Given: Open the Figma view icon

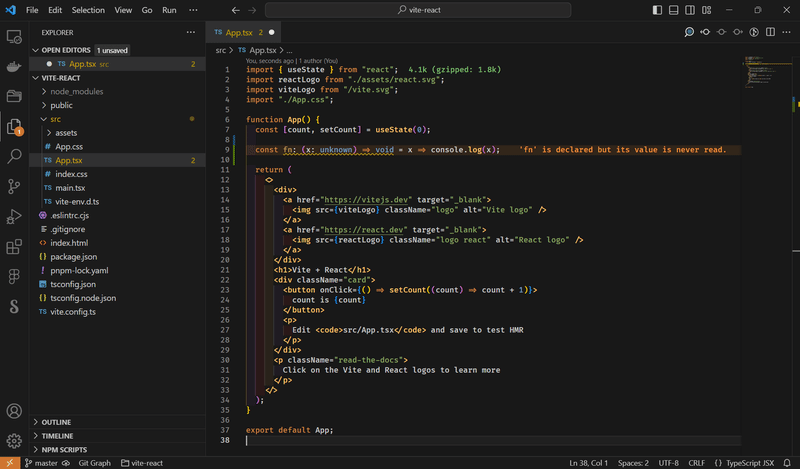Looking at the screenshot, I should [14, 277].
